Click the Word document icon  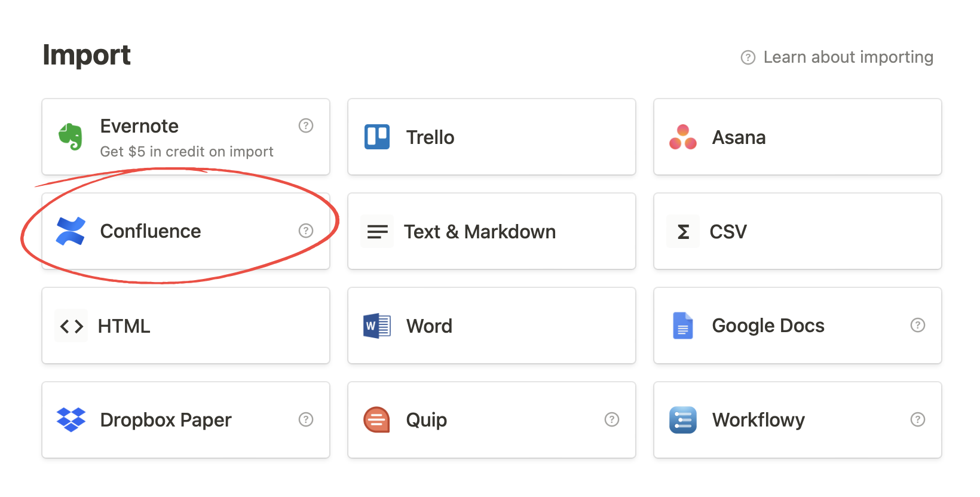tap(377, 326)
